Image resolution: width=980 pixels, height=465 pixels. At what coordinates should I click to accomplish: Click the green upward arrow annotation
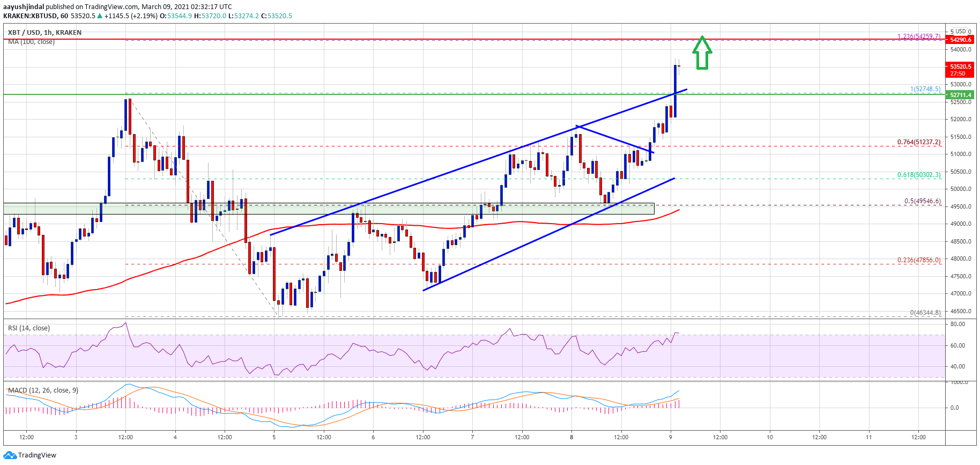point(702,53)
